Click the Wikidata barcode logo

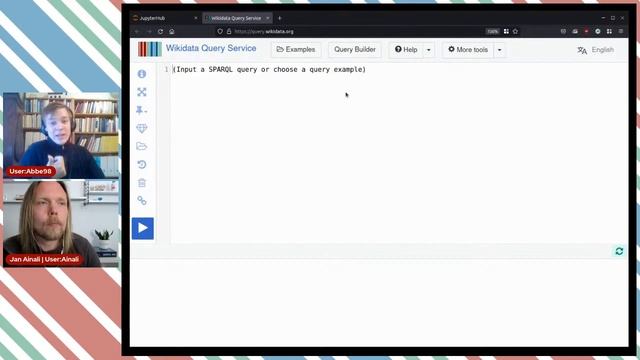149,49
